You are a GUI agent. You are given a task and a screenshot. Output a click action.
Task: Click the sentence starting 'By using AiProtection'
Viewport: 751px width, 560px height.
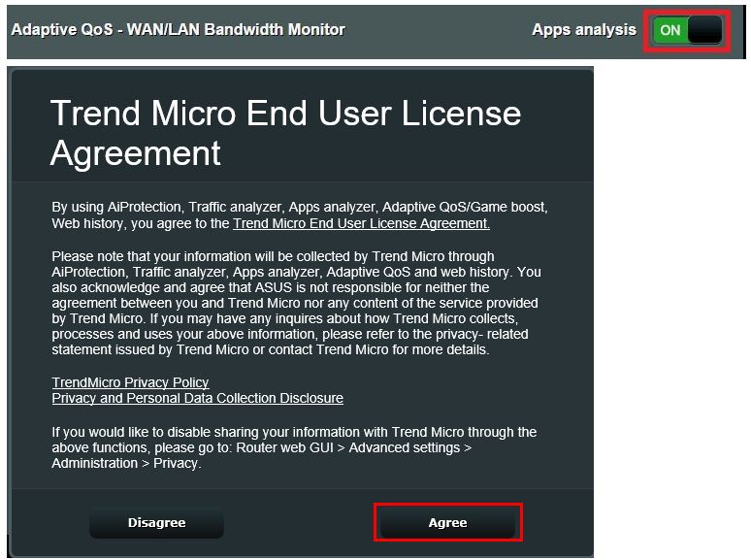point(300,215)
